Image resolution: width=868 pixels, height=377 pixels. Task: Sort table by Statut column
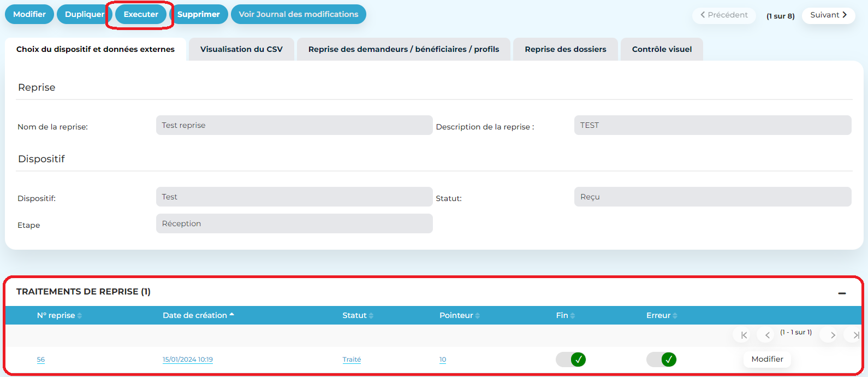pos(358,315)
